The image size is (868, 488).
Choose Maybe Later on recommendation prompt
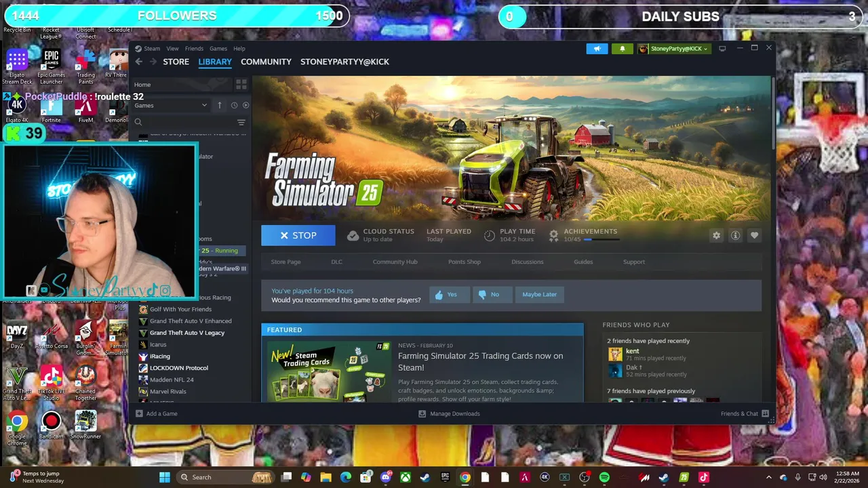click(539, 294)
